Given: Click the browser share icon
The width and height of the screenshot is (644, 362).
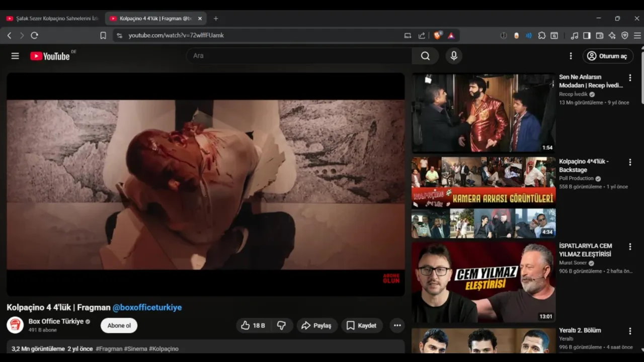Looking at the screenshot, I should 422,35.
